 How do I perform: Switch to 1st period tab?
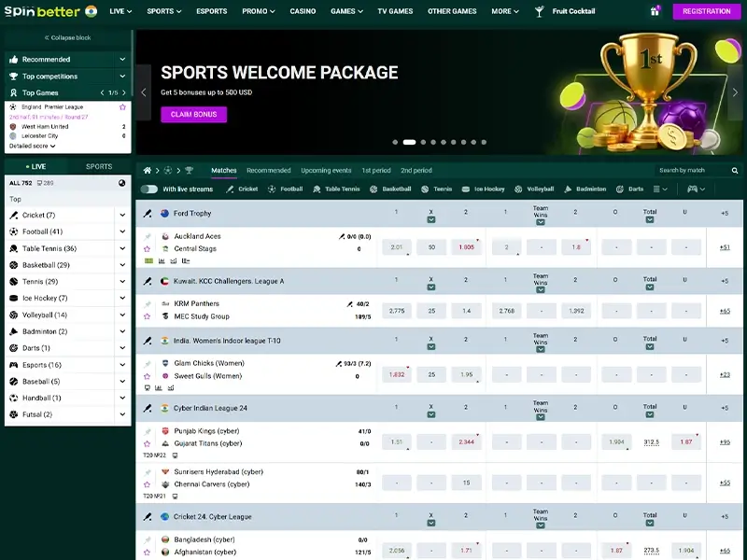pyautogui.click(x=376, y=171)
